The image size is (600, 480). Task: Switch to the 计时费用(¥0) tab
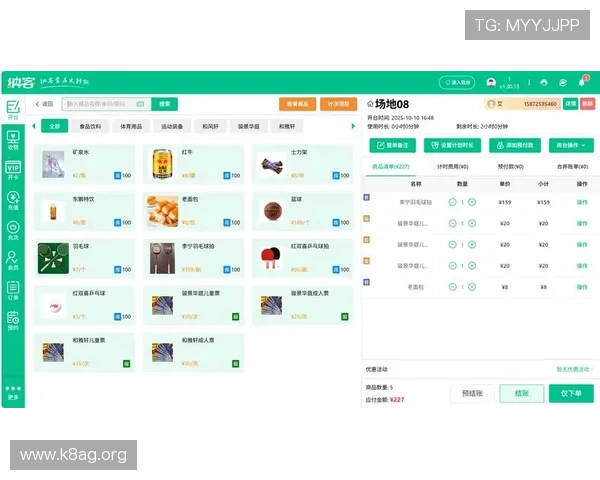[x=453, y=167]
